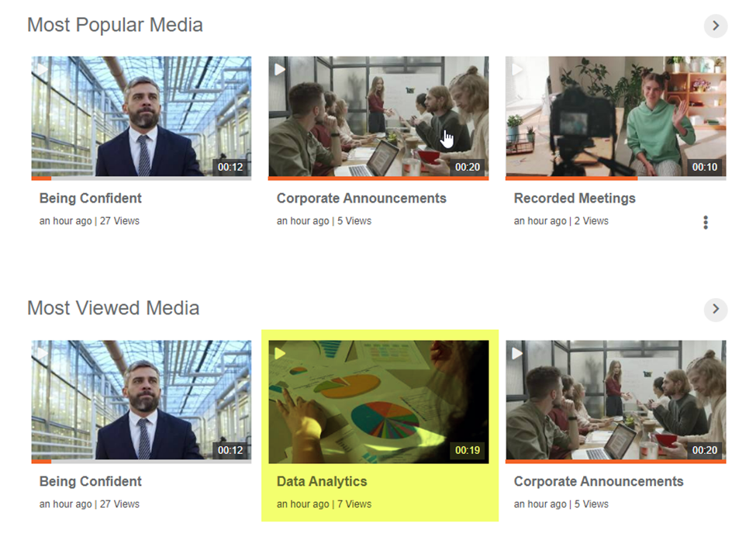Click the Most Viewed Media section heading
Viewport: 756px width, 544px height.
(113, 308)
